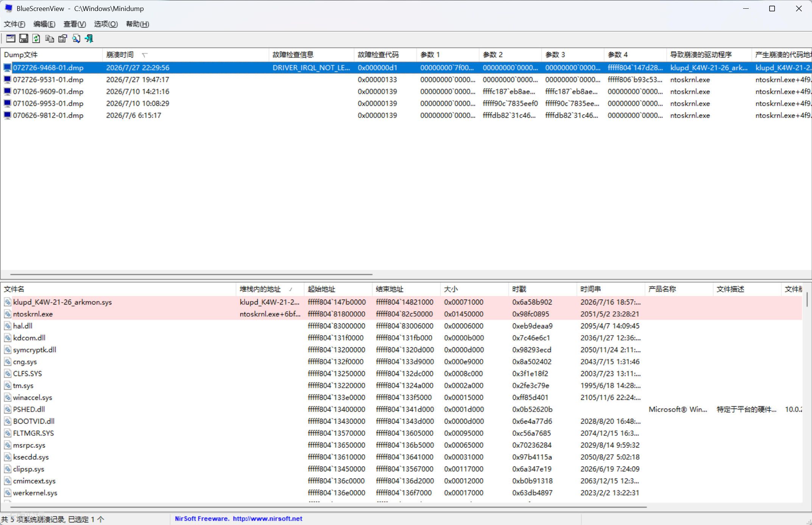Sort by the Dump文件 column header
This screenshot has width=812, height=525.
pos(51,55)
